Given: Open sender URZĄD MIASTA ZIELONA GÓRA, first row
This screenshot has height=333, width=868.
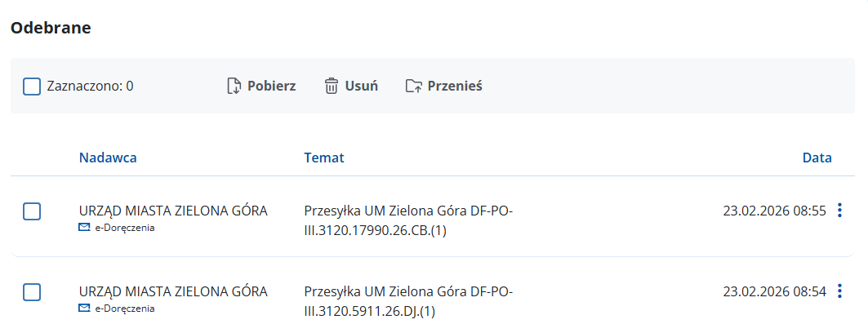Looking at the screenshot, I should tap(173, 211).
